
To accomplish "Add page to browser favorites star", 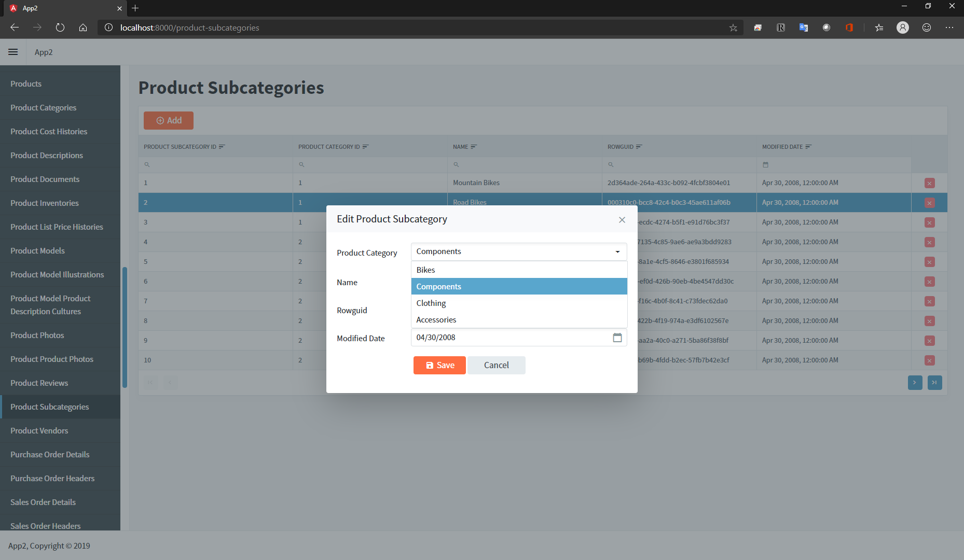I will point(733,27).
